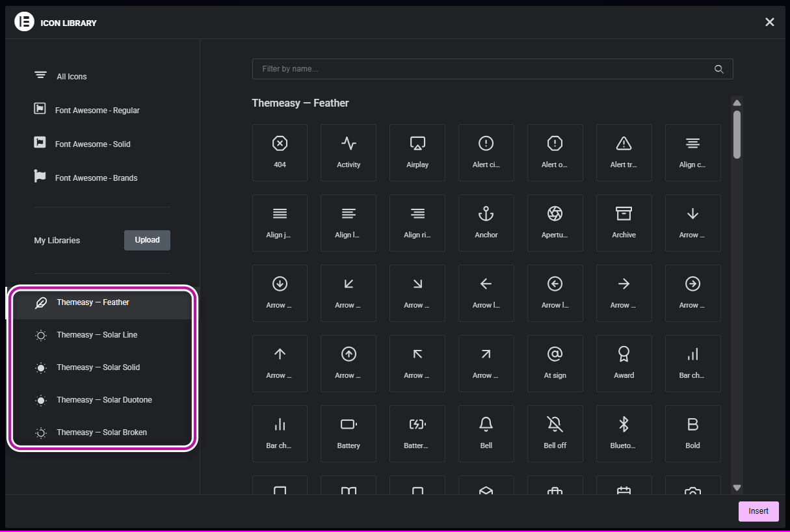
Task: Switch to Themeasy — Feather library
Action: coord(102,302)
